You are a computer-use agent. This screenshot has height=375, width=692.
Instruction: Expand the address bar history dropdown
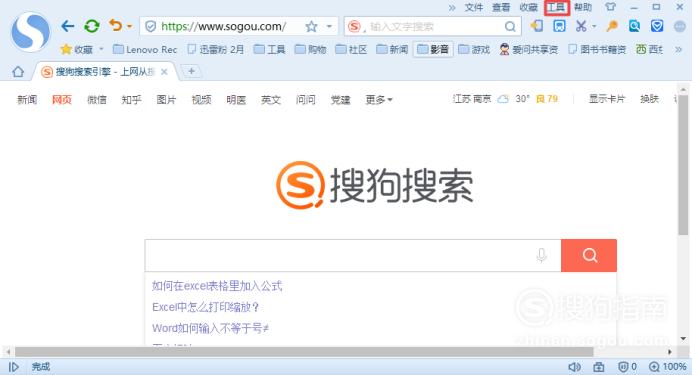(x=329, y=26)
